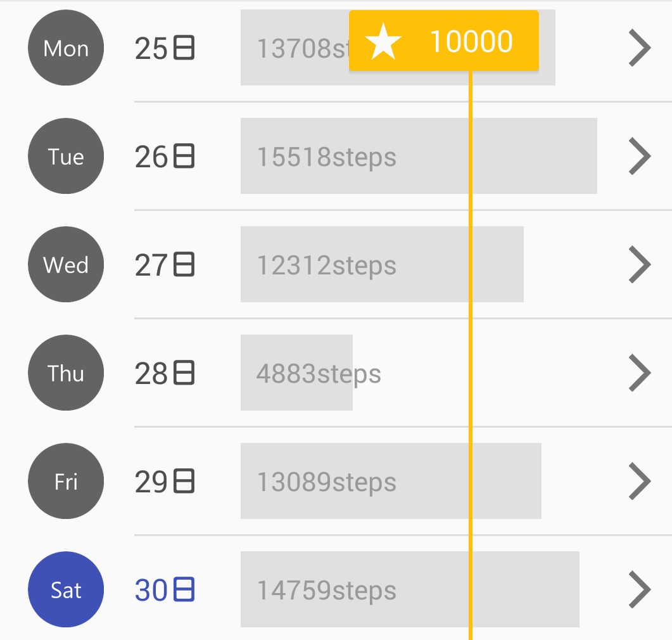The height and width of the screenshot is (640, 672).
Task: Tap the Wed day circle icon
Action: (x=66, y=264)
